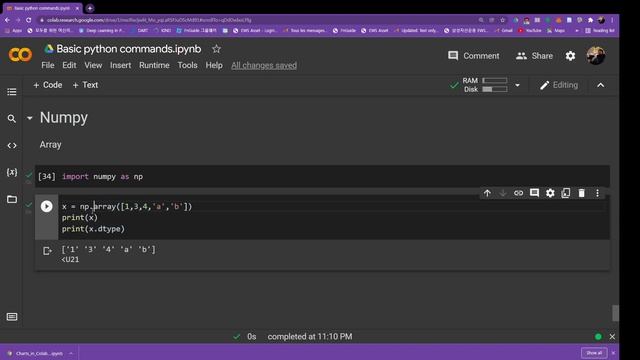Viewport: 640px width, 360px height.
Task: Collapse the header with chevron up
Action: (x=600, y=85)
